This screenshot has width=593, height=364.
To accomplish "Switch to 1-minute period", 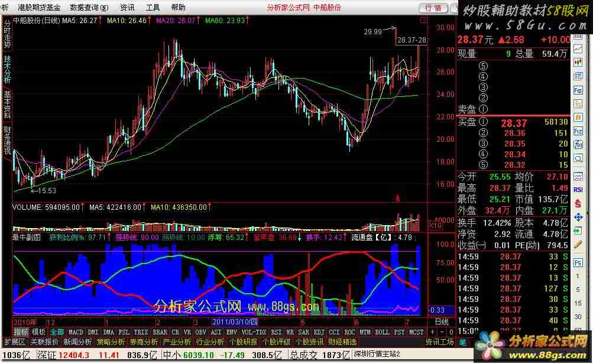I will click(x=578, y=277).
